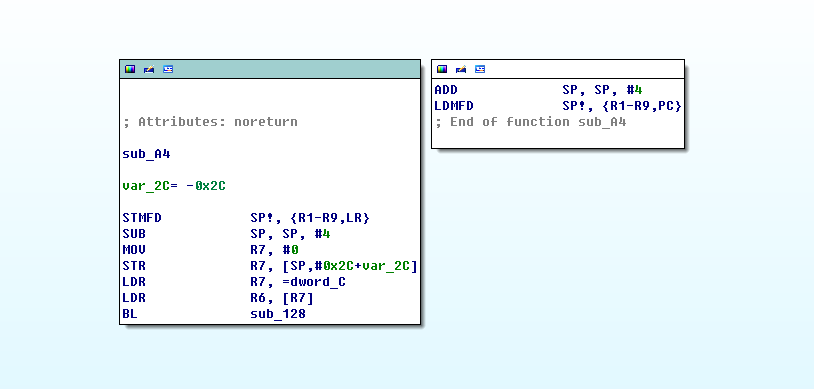
Task: Click the group nodes icon in the ADD/LDMFD node
Action: (x=480, y=69)
